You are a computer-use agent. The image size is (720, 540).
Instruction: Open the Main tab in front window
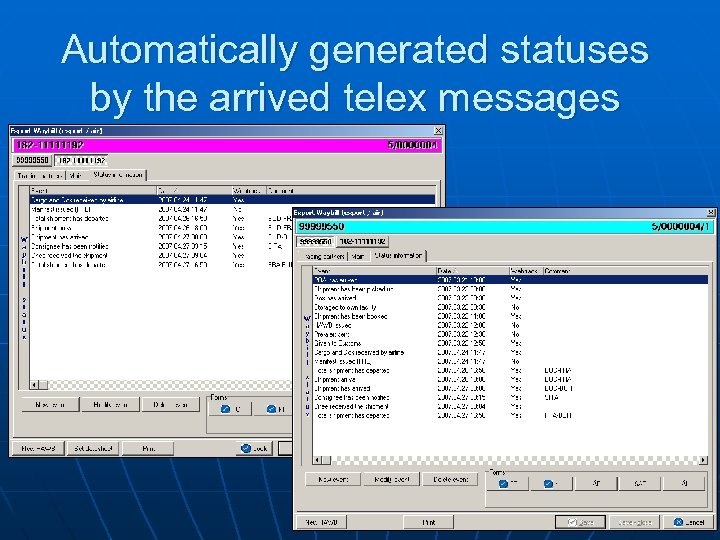[359, 256]
